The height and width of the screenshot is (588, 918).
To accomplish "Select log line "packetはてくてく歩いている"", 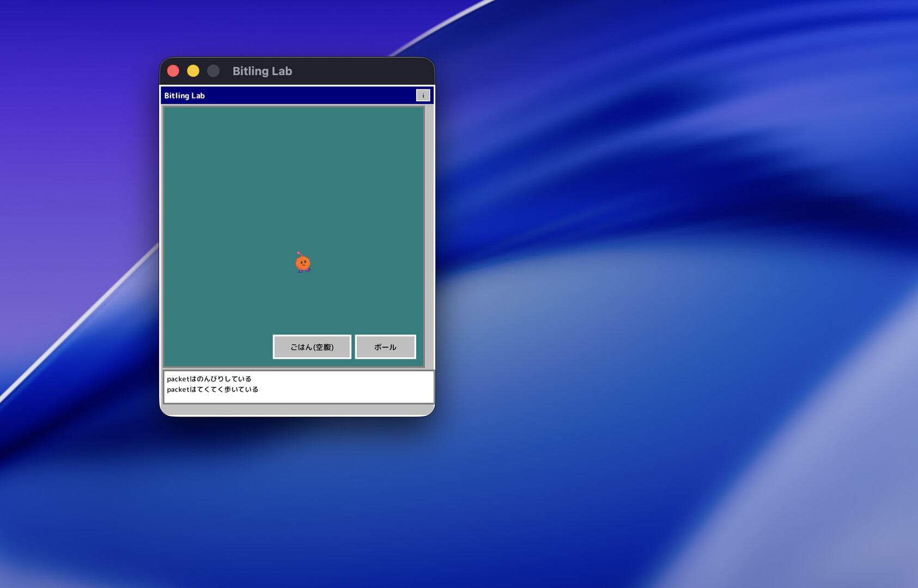I will coord(212,389).
